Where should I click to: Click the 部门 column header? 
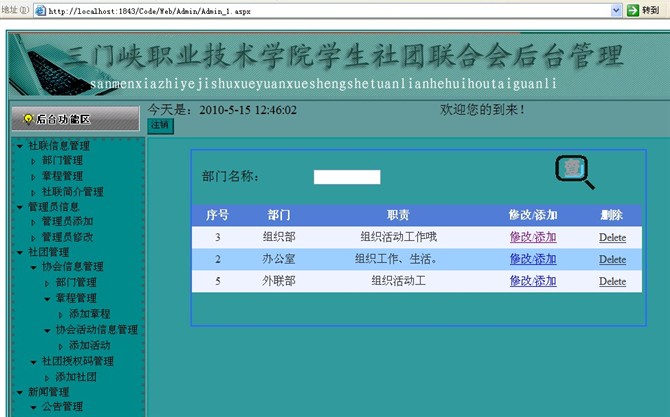point(279,215)
